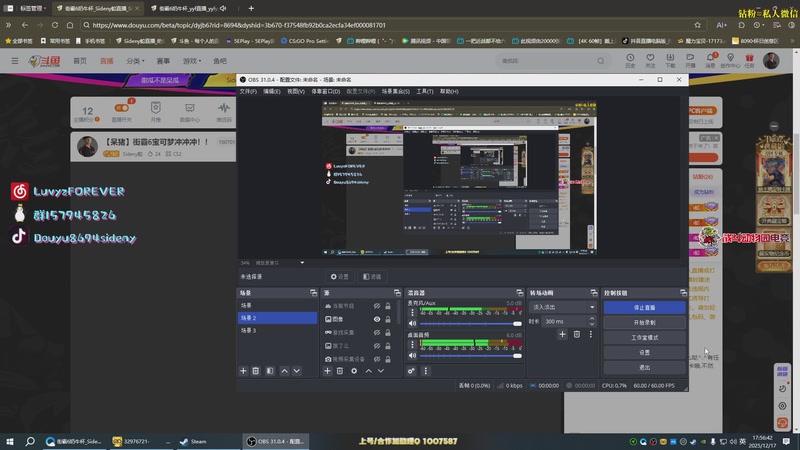Open OBS 视图(V) menu
Image resolution: width=800 pixels, height=450 pixels.
(295, 91)
